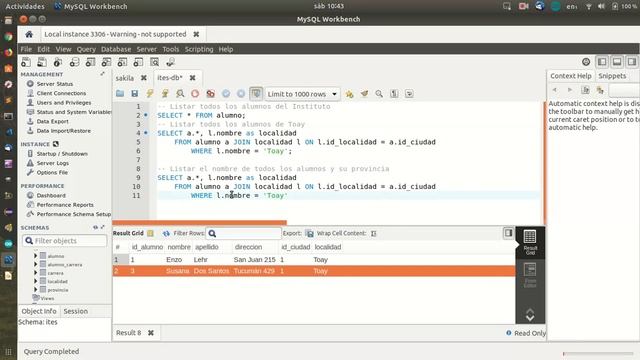
Task: Open the Session tab
Action: click(x=76, y=311)
